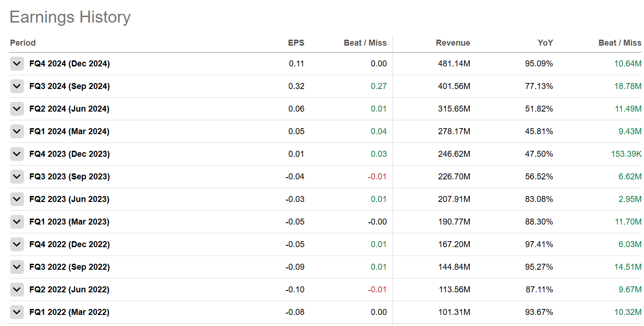Click the YoY column header

tap(545, 43)
